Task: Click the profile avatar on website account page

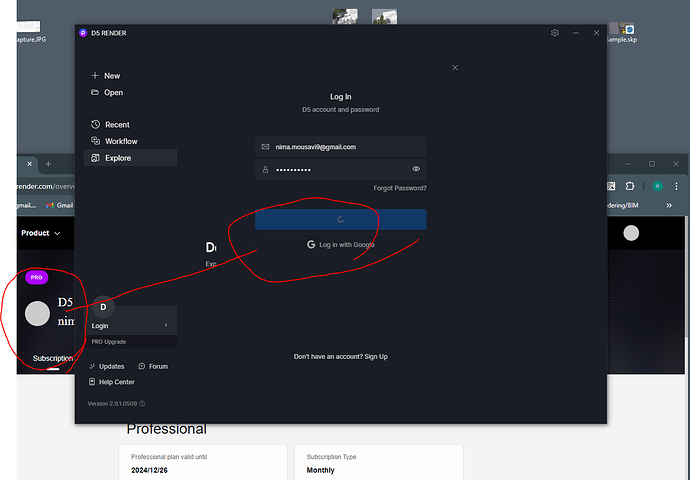Action: [37, 314]
